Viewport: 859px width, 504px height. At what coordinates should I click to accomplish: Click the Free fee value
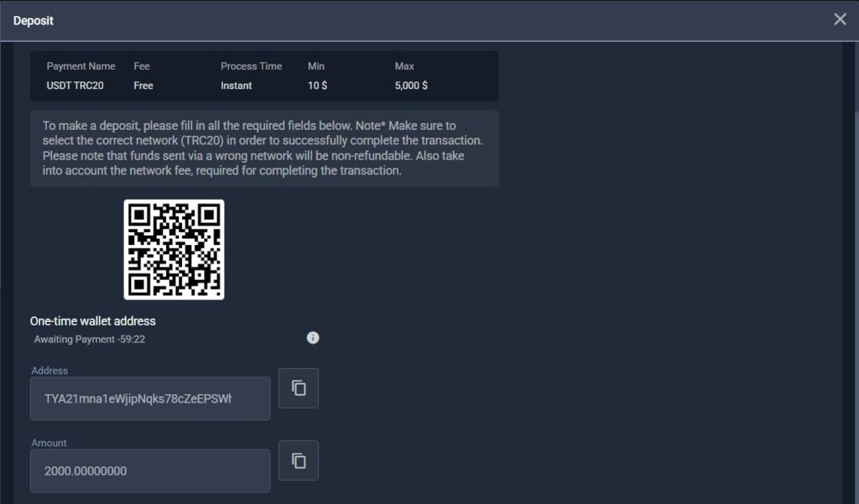point(143,86)
